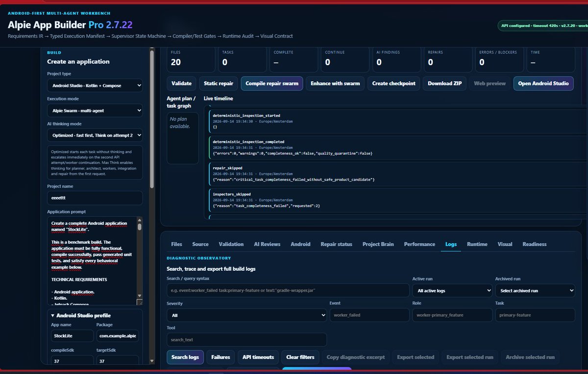This screenshot has height=374, width=588.
Task: Focus the Project name field
Action: pyautogui.click(x=95, y=198)
